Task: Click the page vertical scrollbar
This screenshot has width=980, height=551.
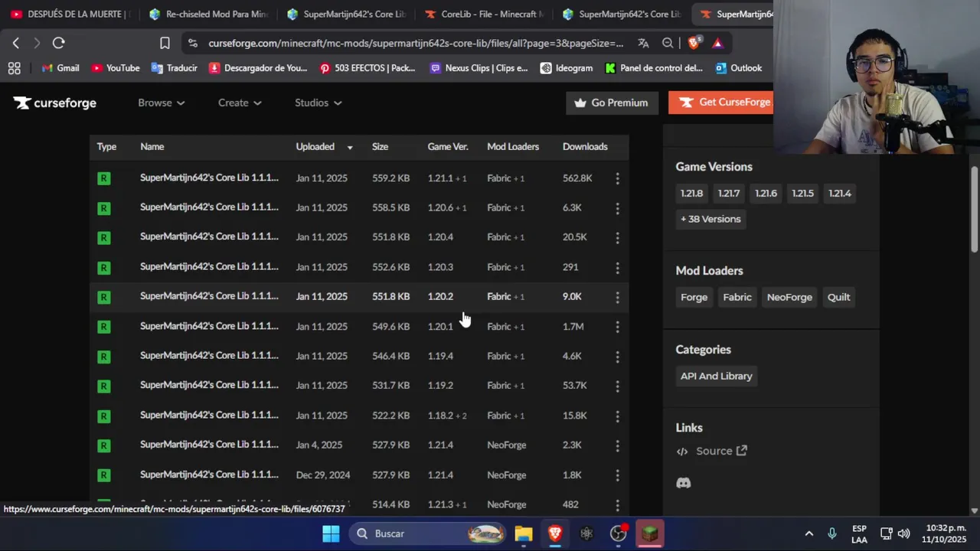Action: pyautogui.click(x=975, y=209)
